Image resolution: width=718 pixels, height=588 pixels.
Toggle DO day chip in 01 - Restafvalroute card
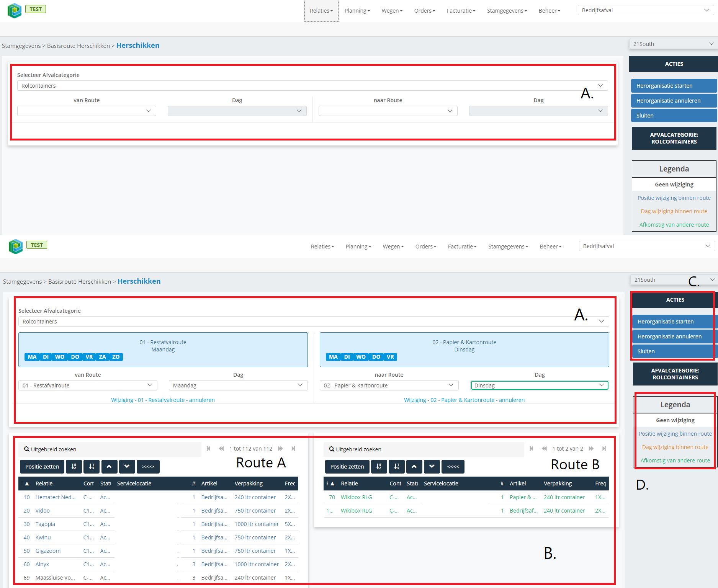coord(75,357)
